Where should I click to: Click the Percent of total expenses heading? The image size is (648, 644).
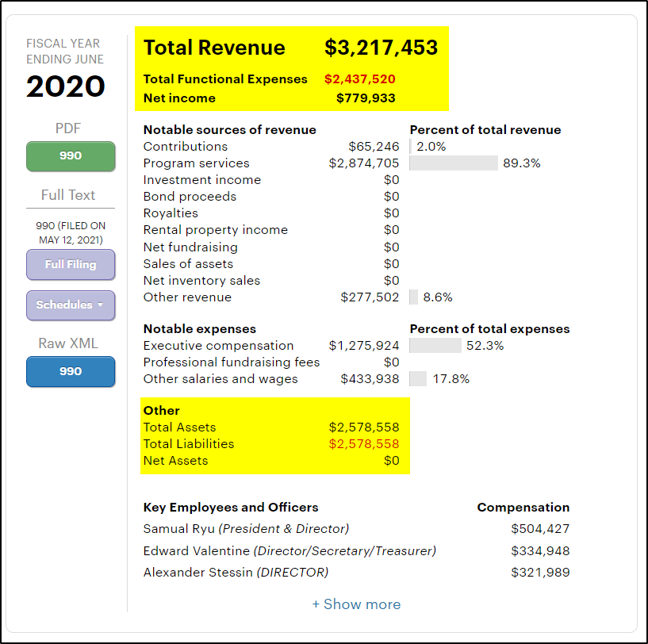click(489, 329)
